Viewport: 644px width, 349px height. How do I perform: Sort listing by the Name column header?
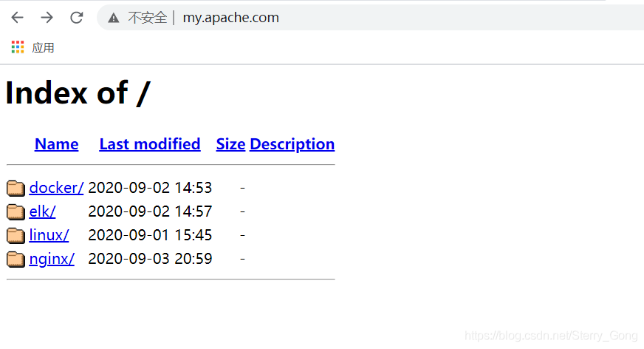(x=56, y=144)
